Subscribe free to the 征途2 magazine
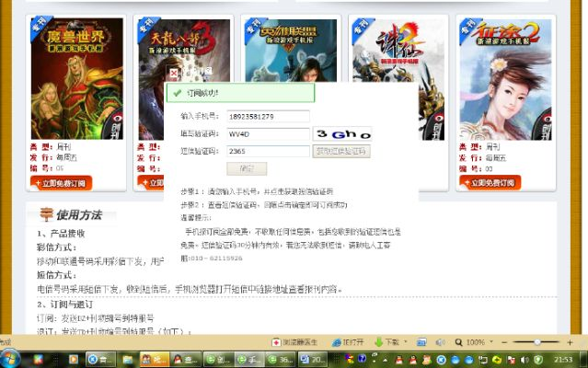The width and height of the screenshot is (588, 368). coord(490,183)
